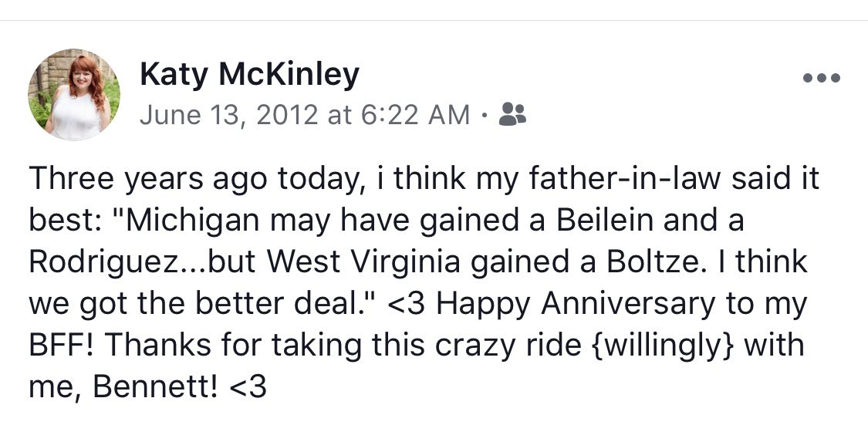Click the word 'BFF!' in the post
This screenshot has height=425, width=868.
[x=59, y=345]
